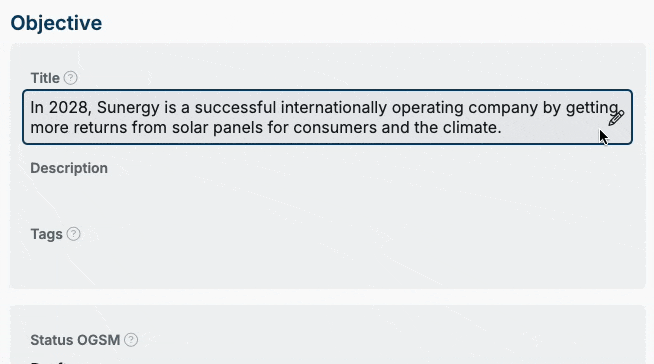654x364 pixels.
Task: Click the words solar panels in title
Action: [217, 128]
